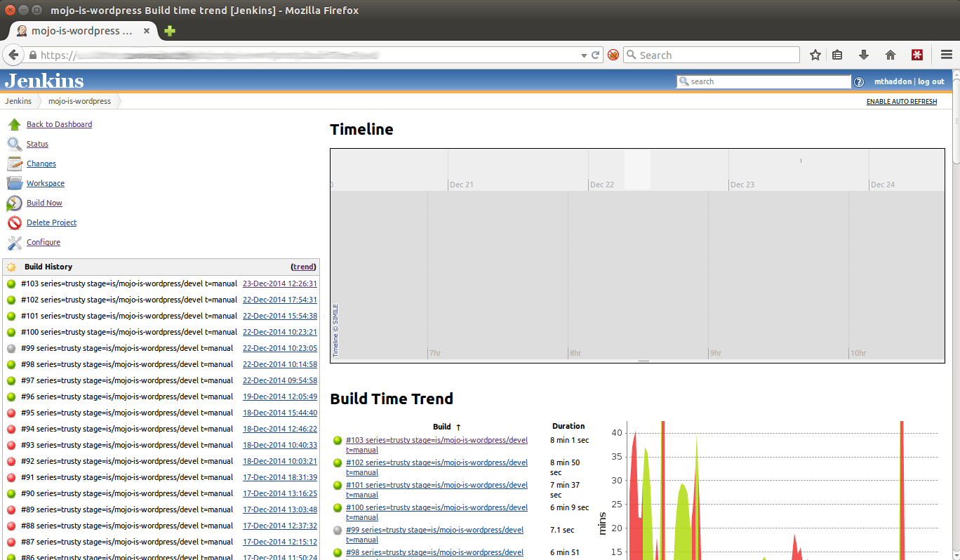Open #103 build link in trend table

point(436,446)
